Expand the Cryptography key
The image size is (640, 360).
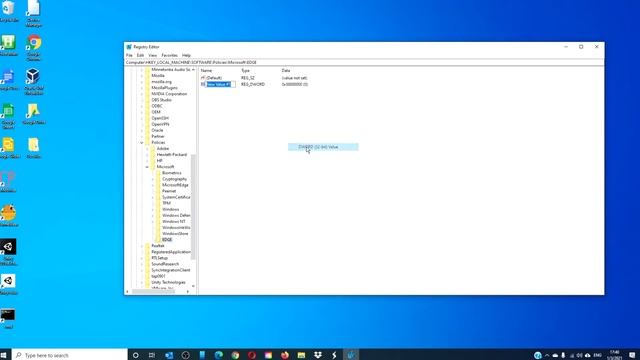[x=153, y=179]
